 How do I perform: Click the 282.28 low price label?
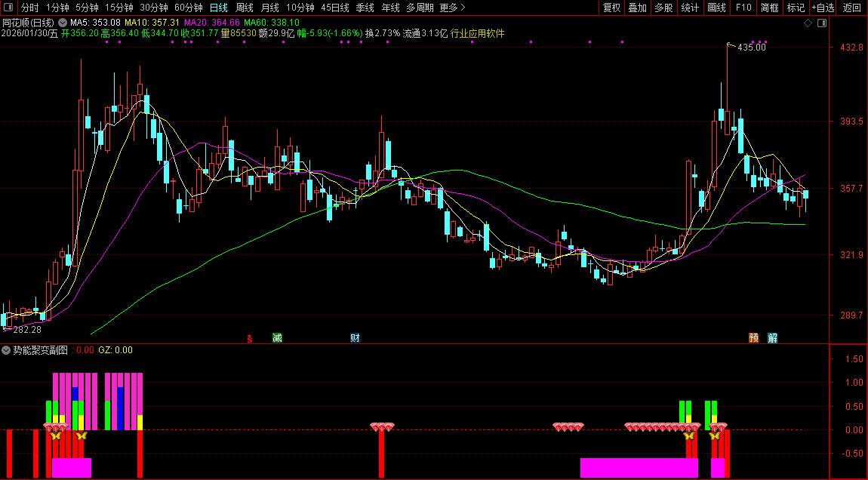(27, 330)
